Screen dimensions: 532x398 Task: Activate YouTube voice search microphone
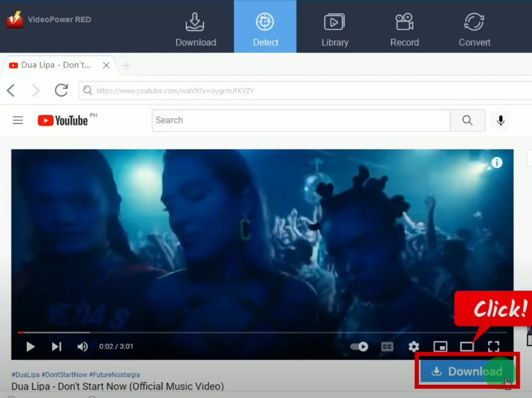(500, 120)
